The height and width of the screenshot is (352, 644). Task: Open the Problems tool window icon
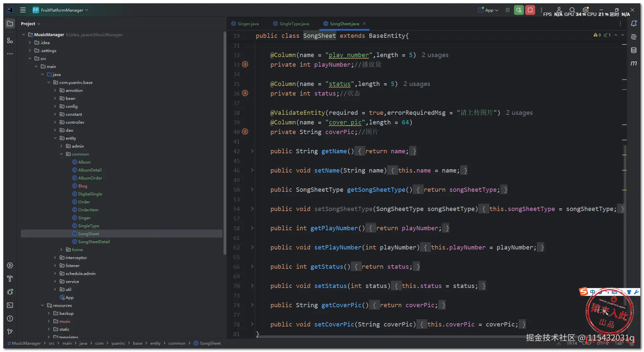pyautogui.click(x=10, y=318)
